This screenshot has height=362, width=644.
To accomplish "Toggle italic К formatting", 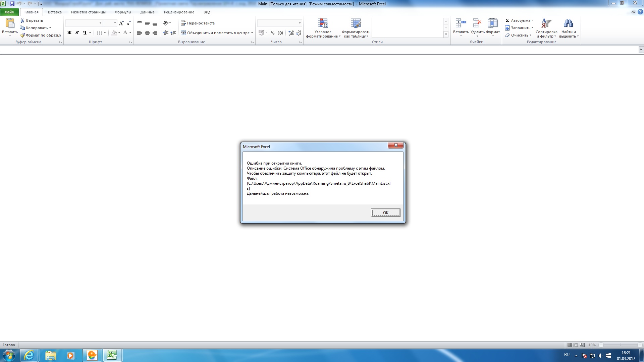I will click(x=77, y=33).
